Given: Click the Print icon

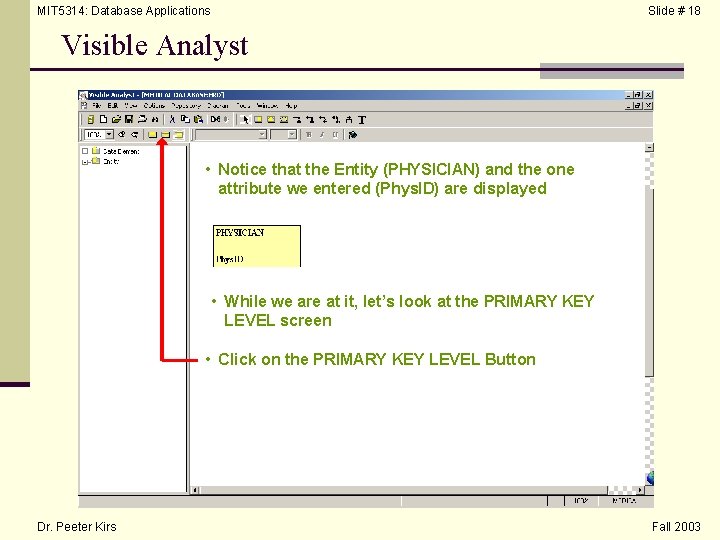Looking at the screenshot, I should pyautogui.click(x=142, y=119).
